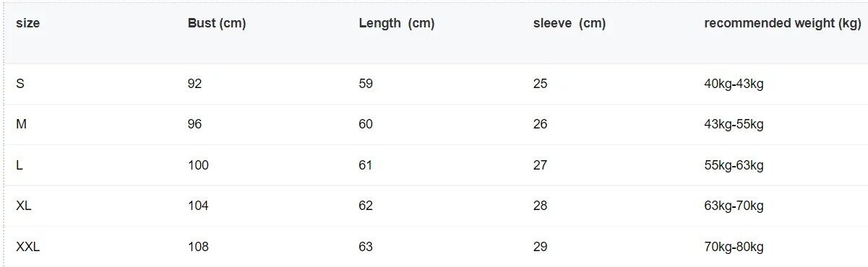868x267 pixels.
Task: Select the 'Bust (cm)' column header
Action: [217, 23]
